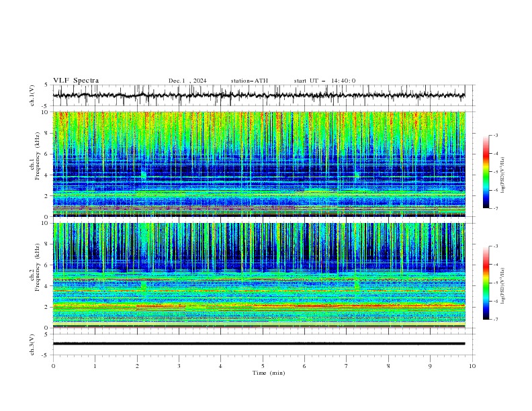Click time axis tick label "7"
This screenshot has width=532, height=411.
click(x=347, y=366)
